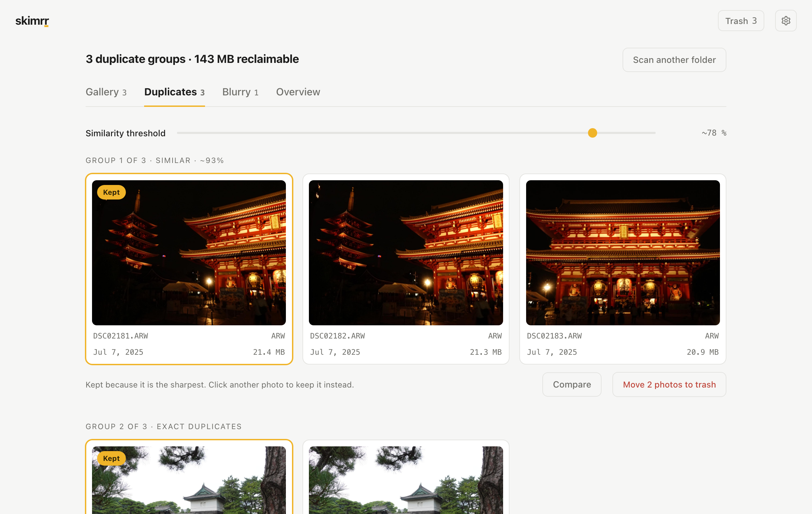The height and width of the screenshot is (514, 812).
Task: Select the DSC02181.ARW photo thumbnail
Action: [x=189, y=253]
